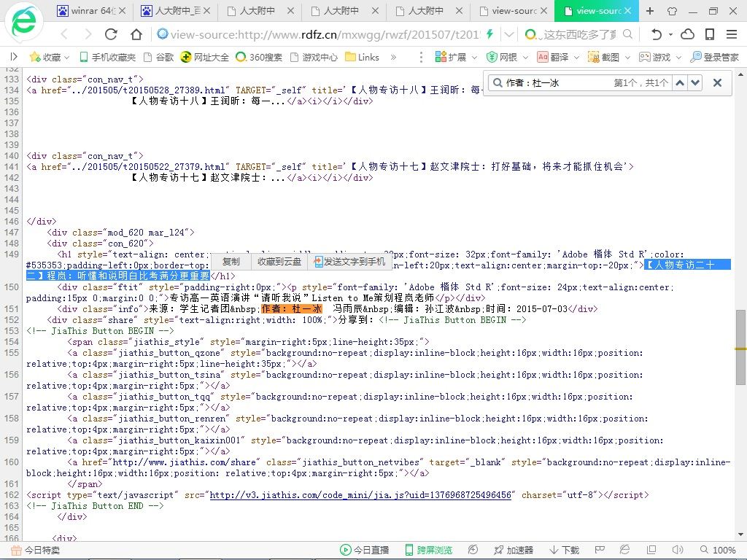
Task: Click the highlighted 作者:杜一冰 match
Action: point(292,309)
